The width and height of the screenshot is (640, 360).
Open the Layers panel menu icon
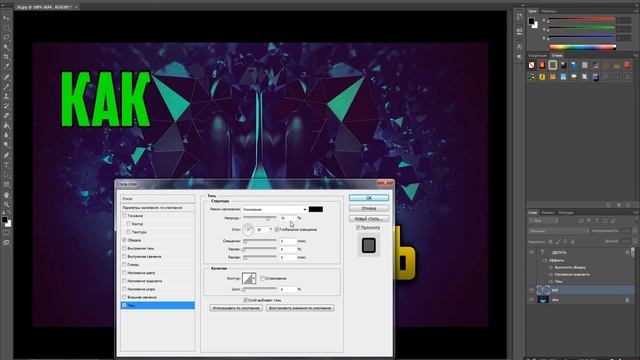[x=636, y=213]
